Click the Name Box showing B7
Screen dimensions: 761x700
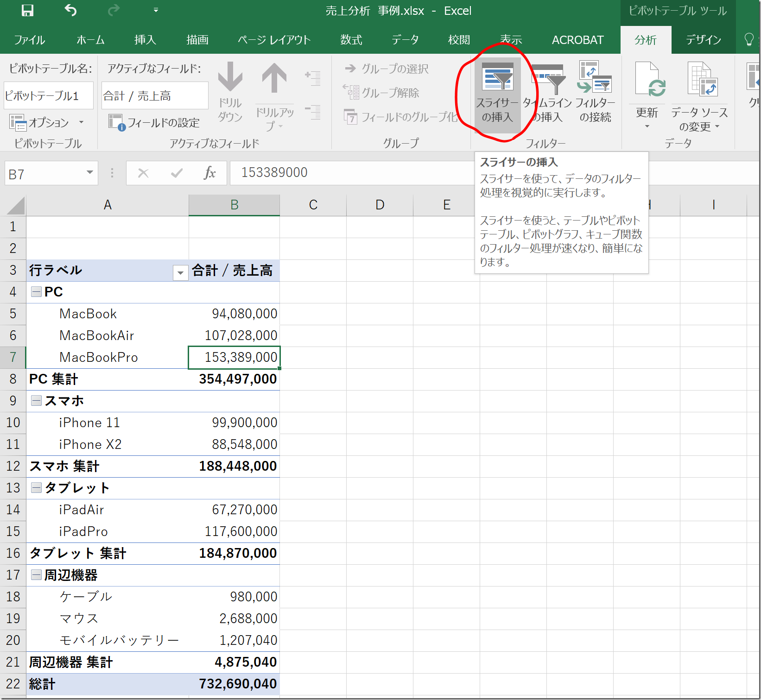44,173
